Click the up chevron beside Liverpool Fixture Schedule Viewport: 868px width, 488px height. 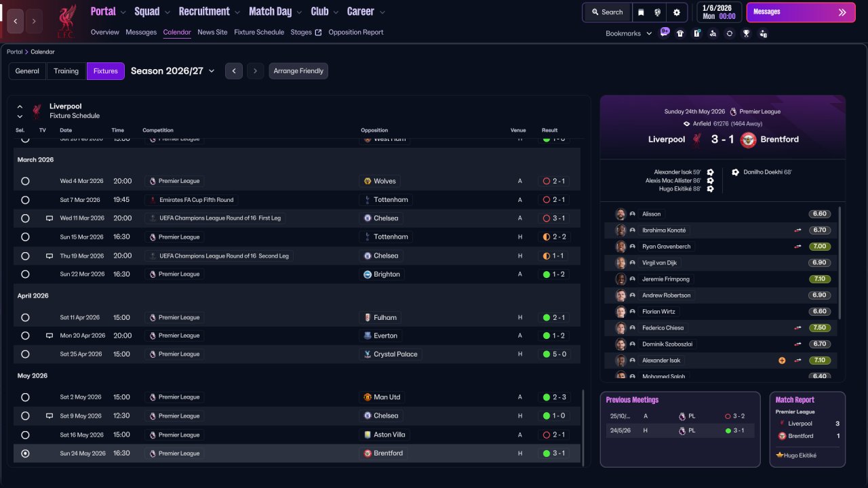point(20,107)
